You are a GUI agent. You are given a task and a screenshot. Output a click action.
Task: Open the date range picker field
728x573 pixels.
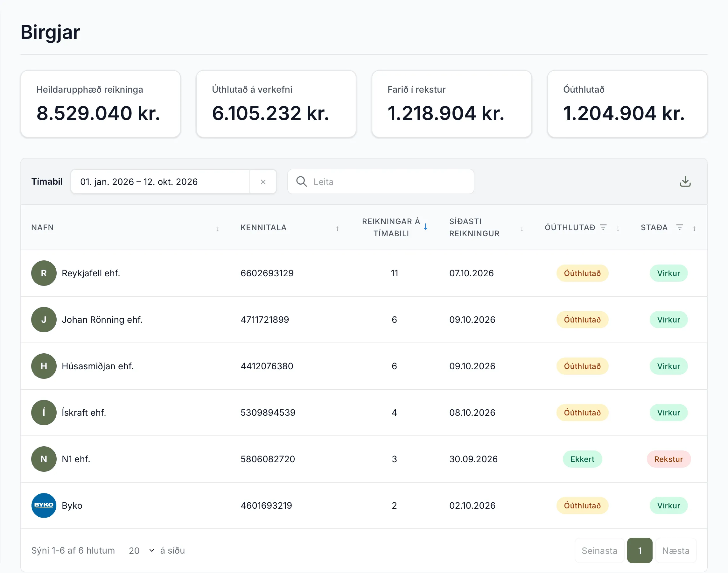click(160, 181)
